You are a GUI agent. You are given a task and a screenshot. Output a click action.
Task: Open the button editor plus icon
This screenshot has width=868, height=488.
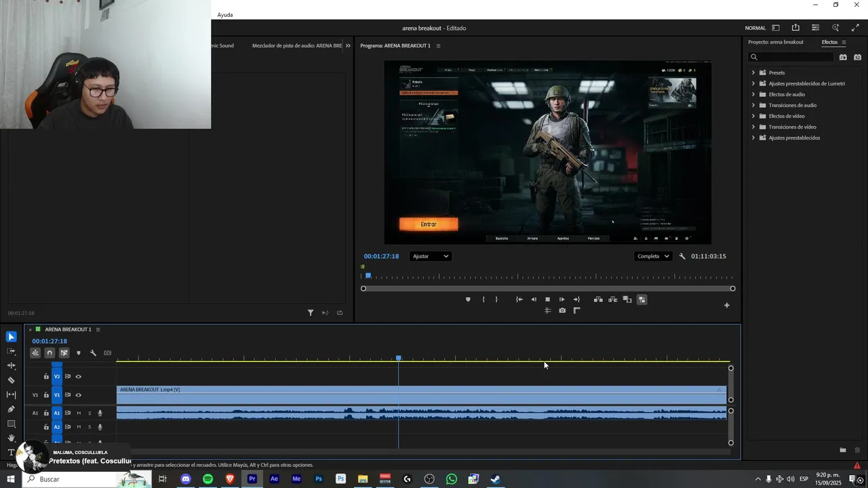click(x=726, y=305)
